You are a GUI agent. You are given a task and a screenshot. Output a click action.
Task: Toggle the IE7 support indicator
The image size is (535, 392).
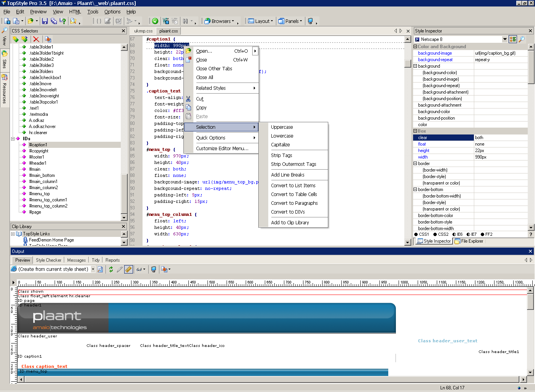[469, 235]
